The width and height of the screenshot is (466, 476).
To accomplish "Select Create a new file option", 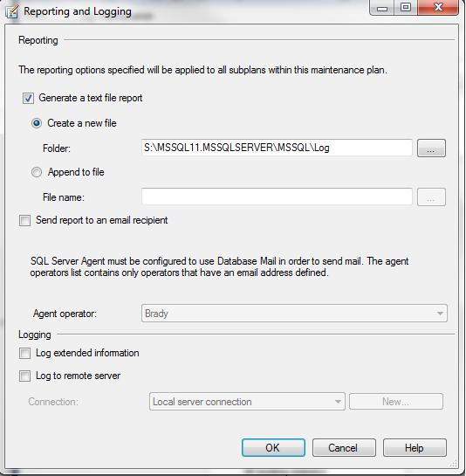I will pyautogui.click(x=37, y=123).
